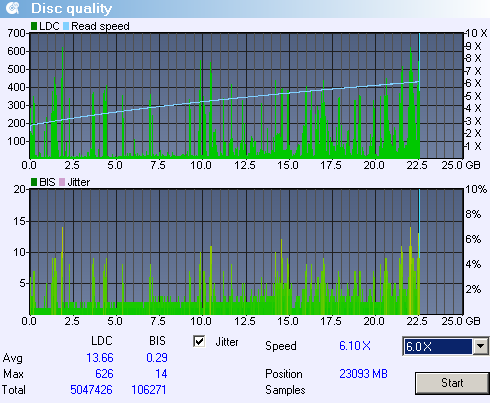Click the BIS total value 106271
The width and height of the screenshot is (490, 403).
[149, 390]
